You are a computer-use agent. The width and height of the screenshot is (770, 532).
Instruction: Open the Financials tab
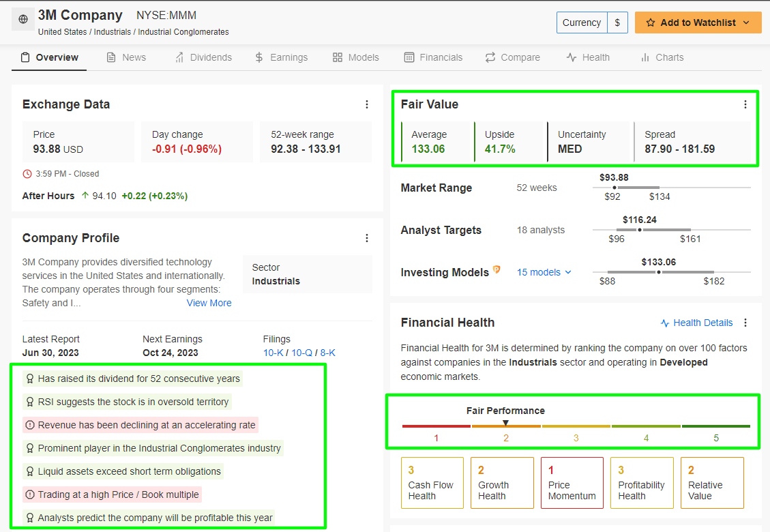(434, 57)
